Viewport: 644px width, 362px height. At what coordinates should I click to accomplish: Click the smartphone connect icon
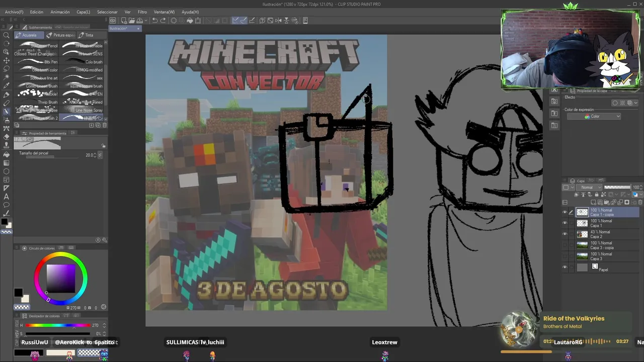[305, 21]
